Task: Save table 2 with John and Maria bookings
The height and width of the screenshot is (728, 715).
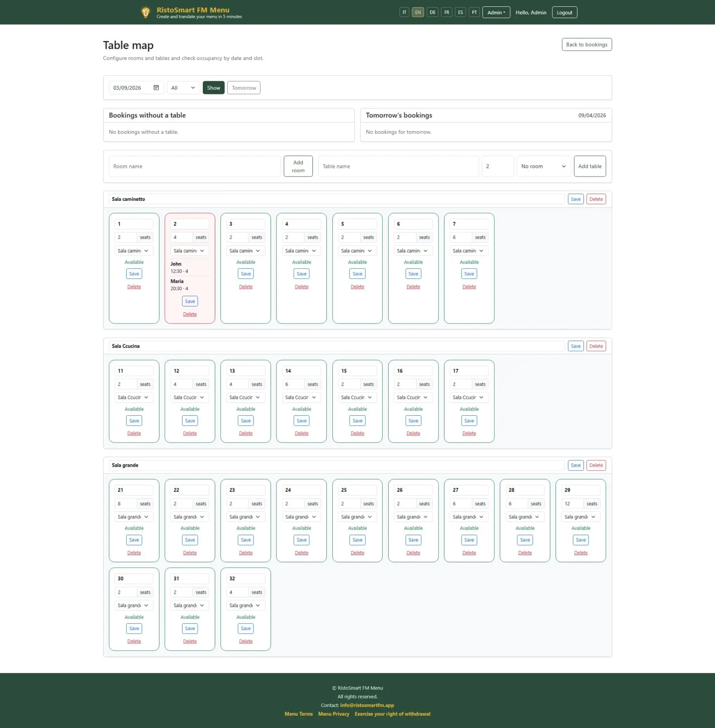Action: click(x=190, y=301)
